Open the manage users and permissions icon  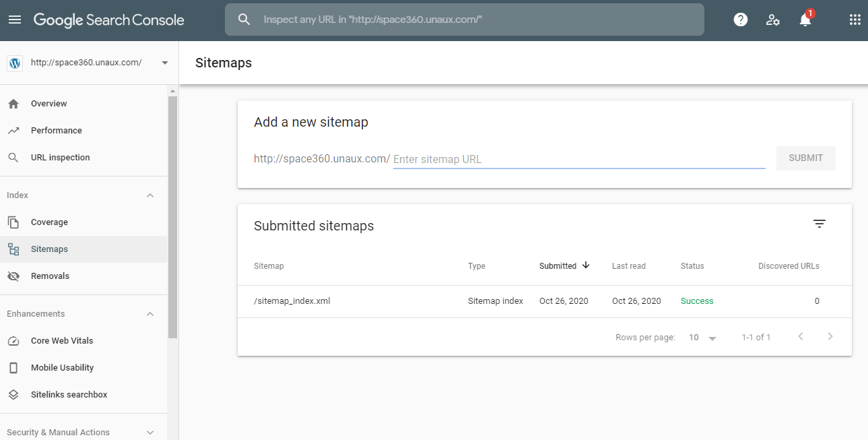tap(772, 20)
